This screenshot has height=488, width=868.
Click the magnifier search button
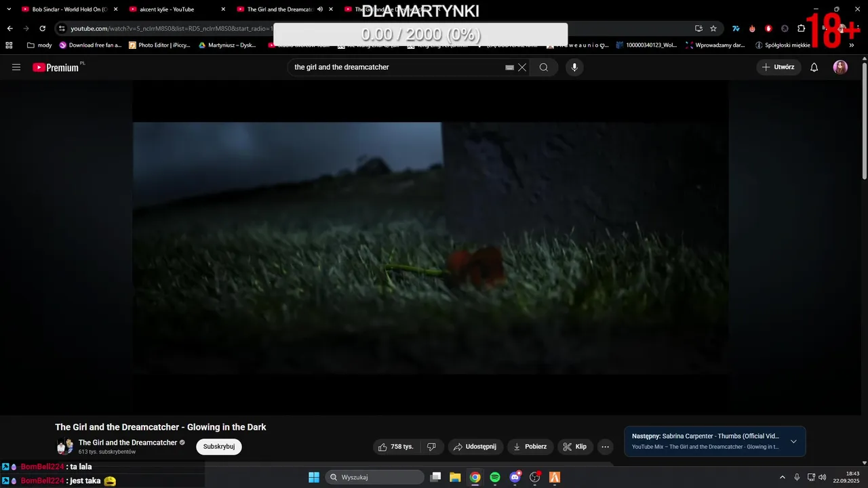pyautogui.click(x=544, y=67)
